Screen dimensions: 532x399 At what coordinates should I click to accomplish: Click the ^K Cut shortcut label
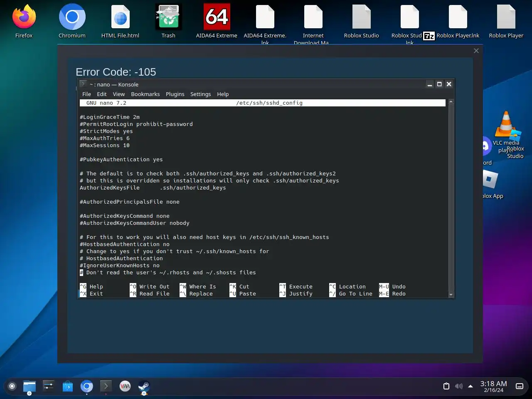point(239,286)
